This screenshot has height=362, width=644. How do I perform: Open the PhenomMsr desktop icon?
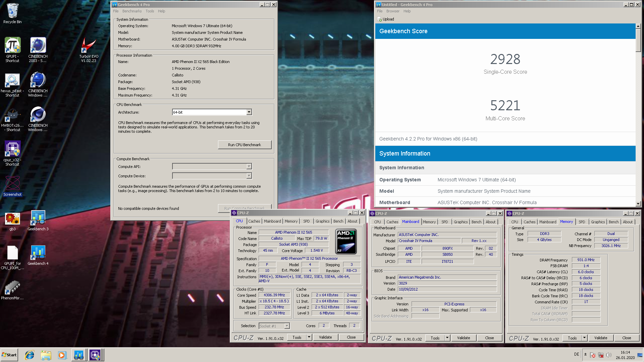[x=12, y=290]
